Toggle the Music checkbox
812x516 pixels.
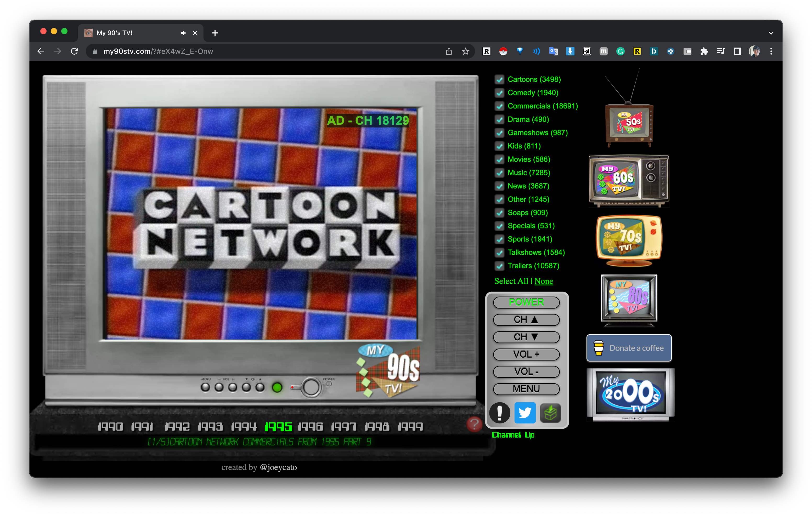(x=499, y=173)
